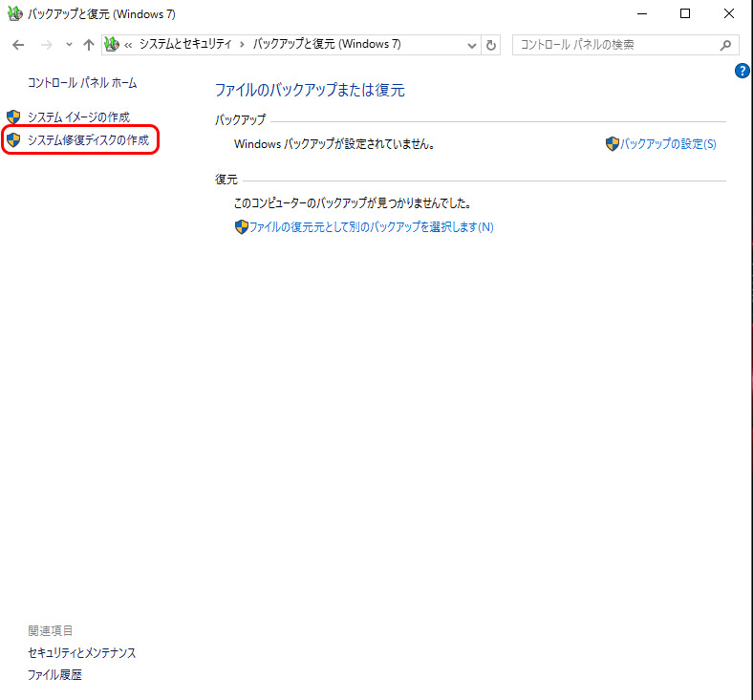This screenshot has width=753, height=700.
Task: Click the window title bar app icon
Action: pyautogui.click(x=15, y=13)
